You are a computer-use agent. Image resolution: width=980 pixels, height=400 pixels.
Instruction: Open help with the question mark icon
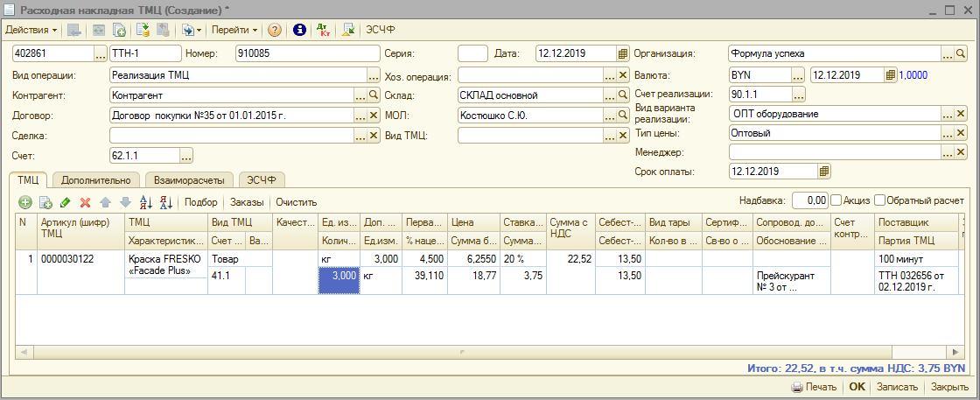275,30
